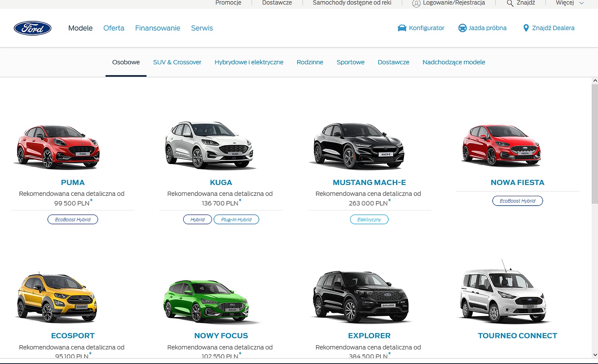
Task: Expand the Więcej dropdown chevron
Action: (582, 3)
